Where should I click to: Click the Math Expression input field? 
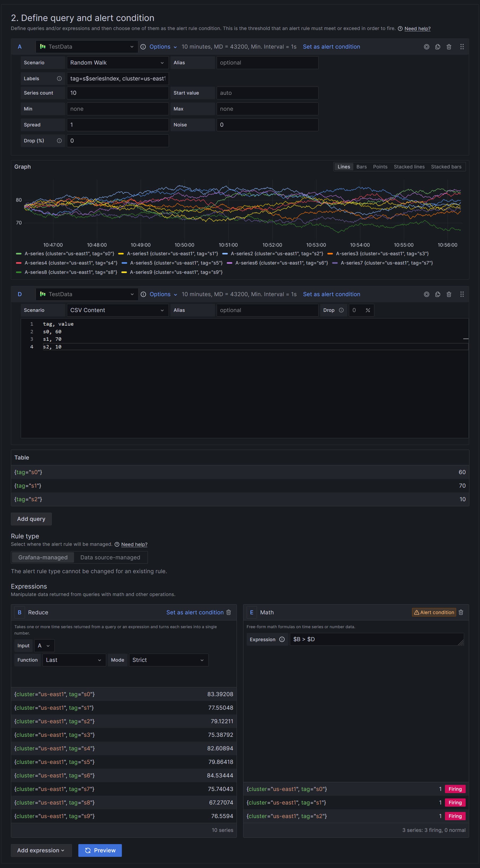pyautogui.click(x=376, y=640)
